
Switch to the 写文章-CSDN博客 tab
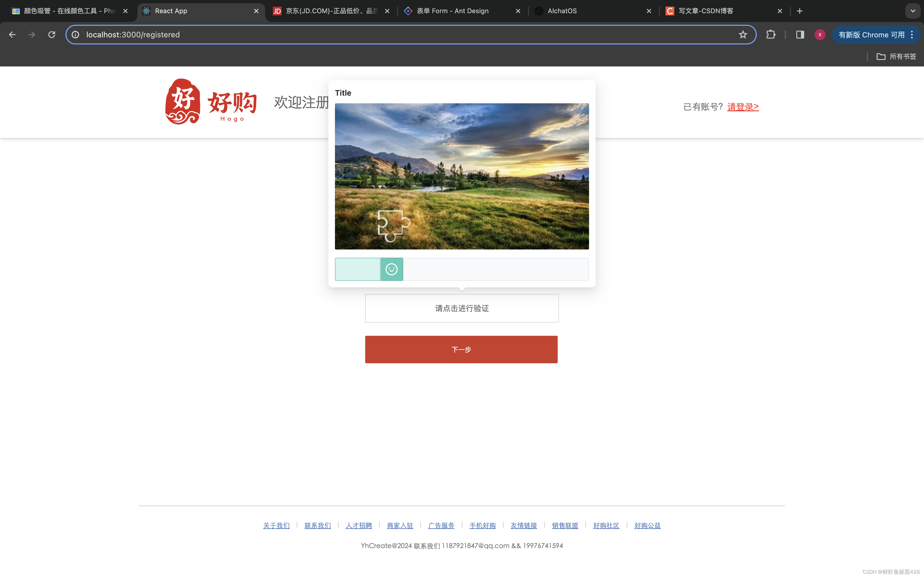(706, 11)
